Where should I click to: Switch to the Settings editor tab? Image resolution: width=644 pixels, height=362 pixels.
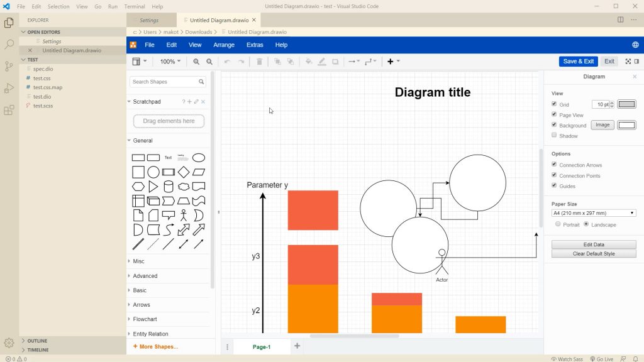tap(149, 20)
